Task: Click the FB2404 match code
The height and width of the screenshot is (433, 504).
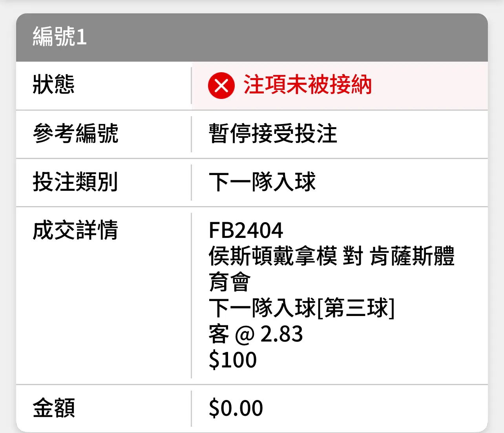Action: pos(246,230)
